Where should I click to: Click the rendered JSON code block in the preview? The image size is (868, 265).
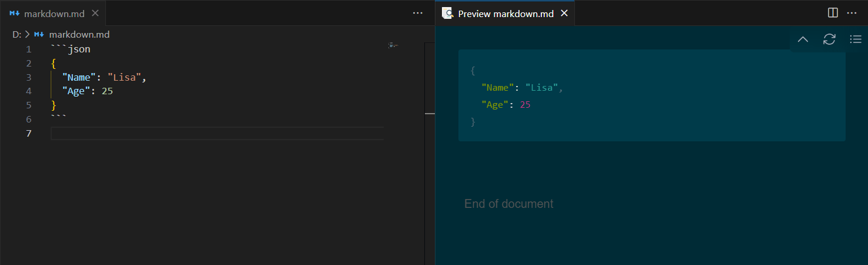(x=651, y=95)
